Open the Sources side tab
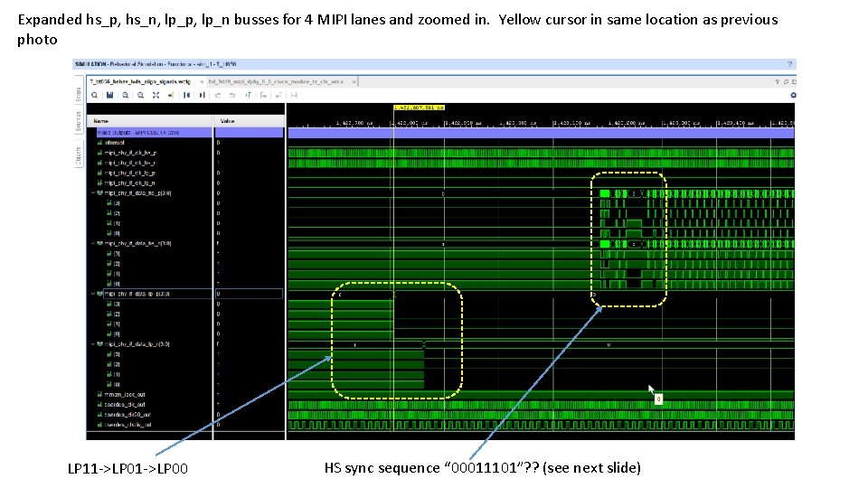This screenshot has width=868, height=488. point(79,121)
